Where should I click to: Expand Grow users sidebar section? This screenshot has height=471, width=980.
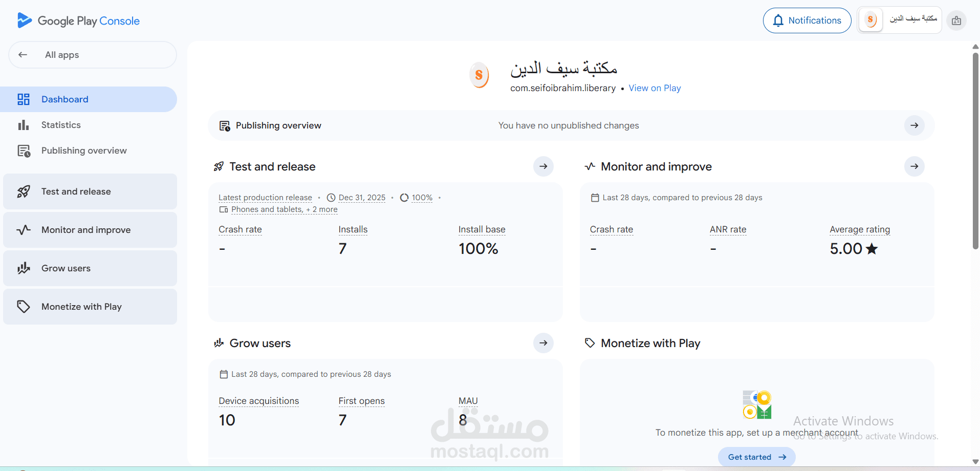[90, 268]
